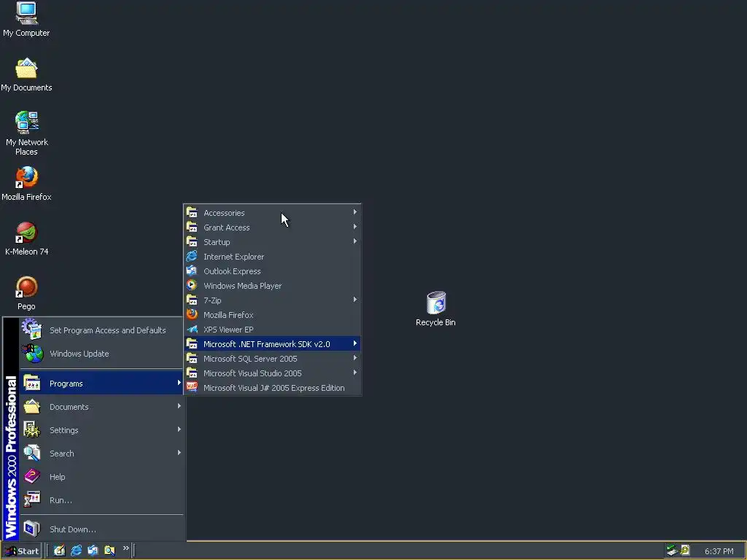Expand Microsoft SQL Server 2005 group
747x560 pixels.
(272, 359)
